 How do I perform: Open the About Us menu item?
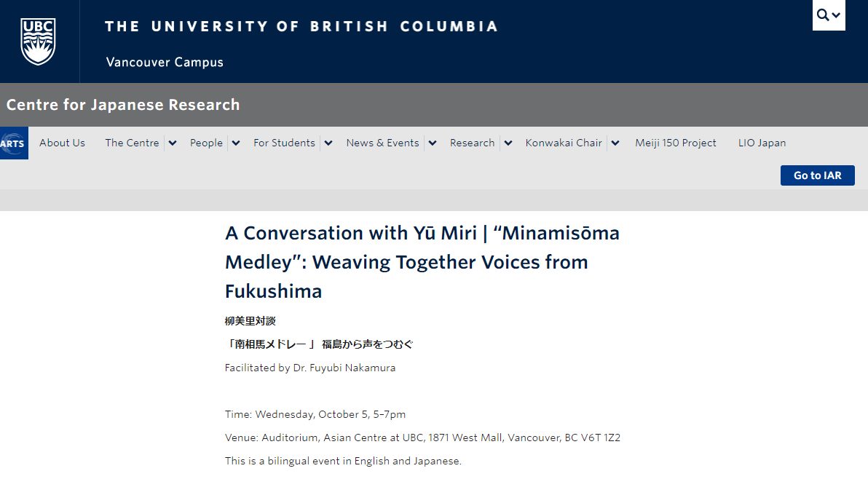[62, 143]
